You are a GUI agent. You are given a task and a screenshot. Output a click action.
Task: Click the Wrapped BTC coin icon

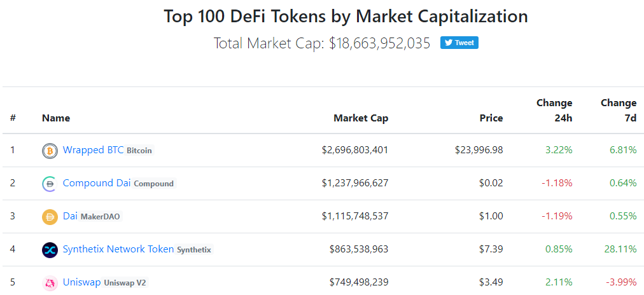[50, 151]
